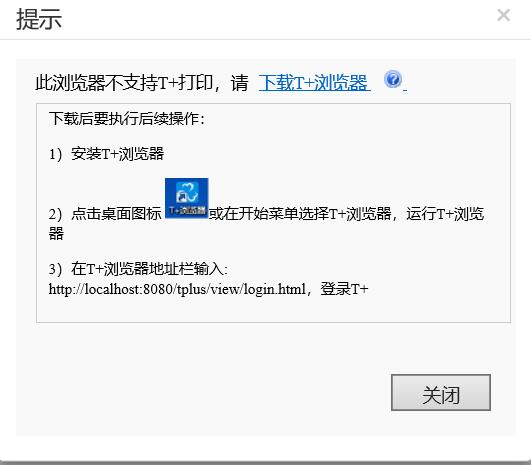Image resolution: width=531 pixels, height=465 pixels.
Task: Select step 1 安装T+浏览器 text
Action: coord(106,154)
